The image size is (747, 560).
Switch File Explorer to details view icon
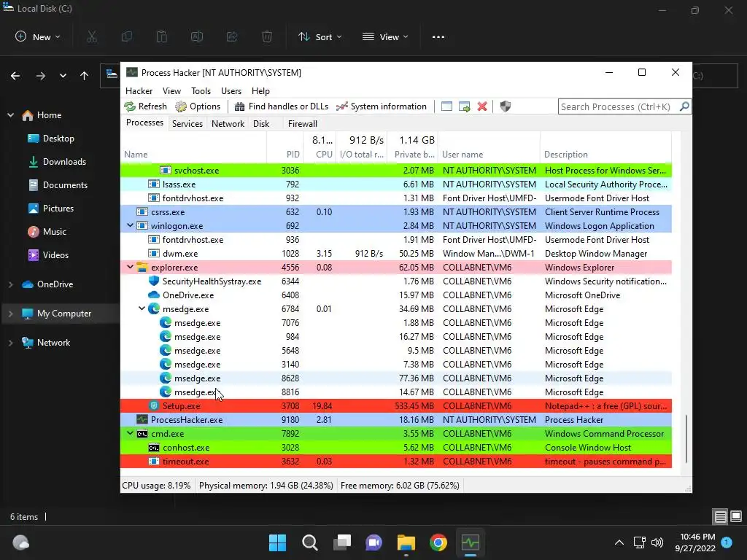coord(720,517)
